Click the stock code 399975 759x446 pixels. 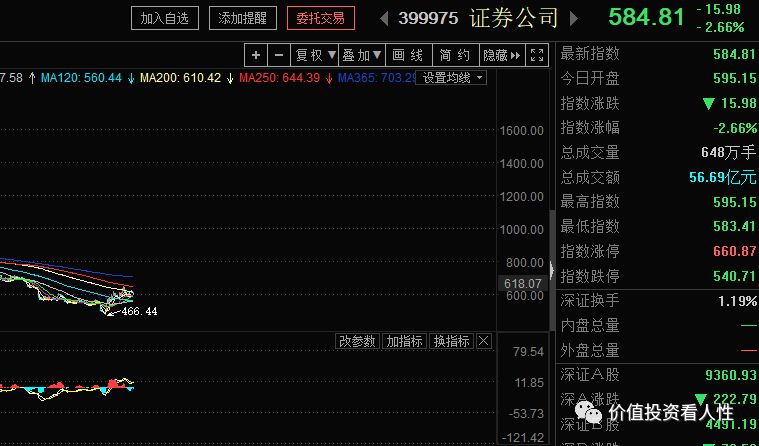428,18
